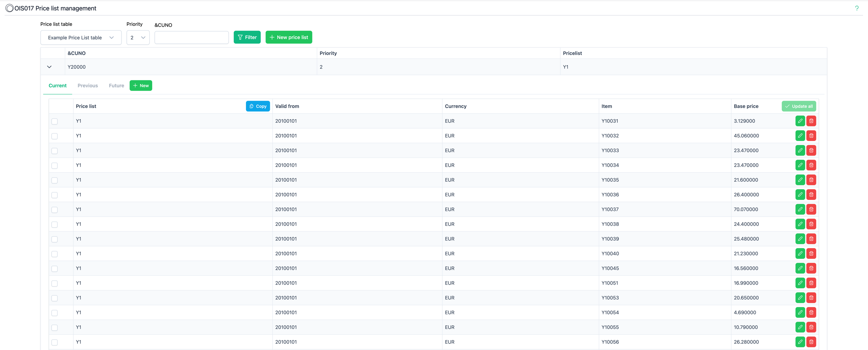Viewport: 868px width, 350px height.
Task: Edit the Y10054 price row
Action: pos(800,312)
